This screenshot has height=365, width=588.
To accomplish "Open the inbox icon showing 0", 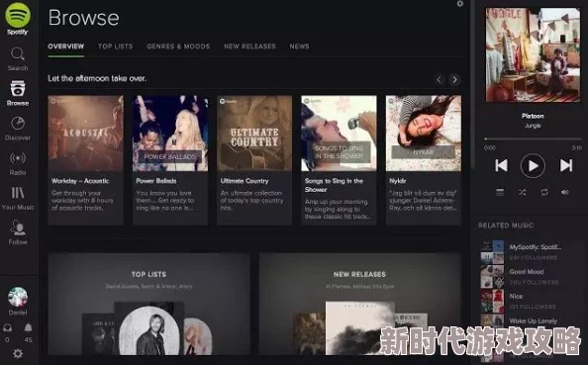I will click(7, 328).
